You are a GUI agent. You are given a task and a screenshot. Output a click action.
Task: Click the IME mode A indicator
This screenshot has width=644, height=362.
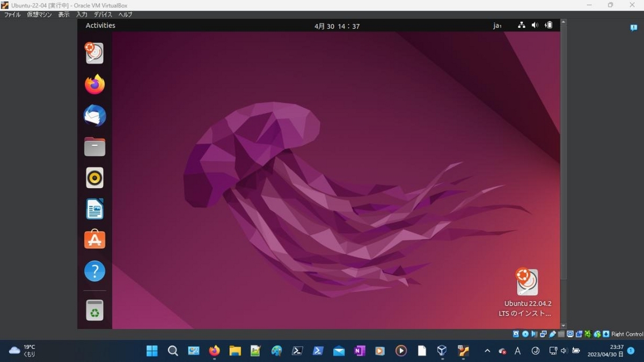[518, 351]
